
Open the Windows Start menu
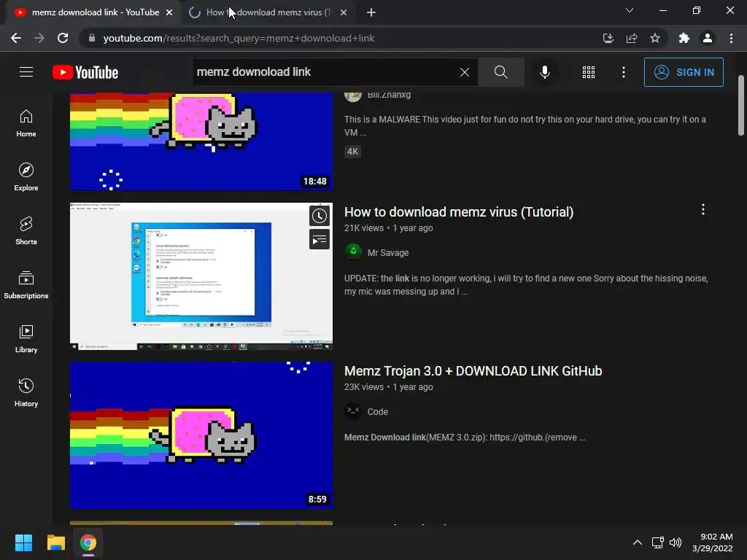point(23,542)
